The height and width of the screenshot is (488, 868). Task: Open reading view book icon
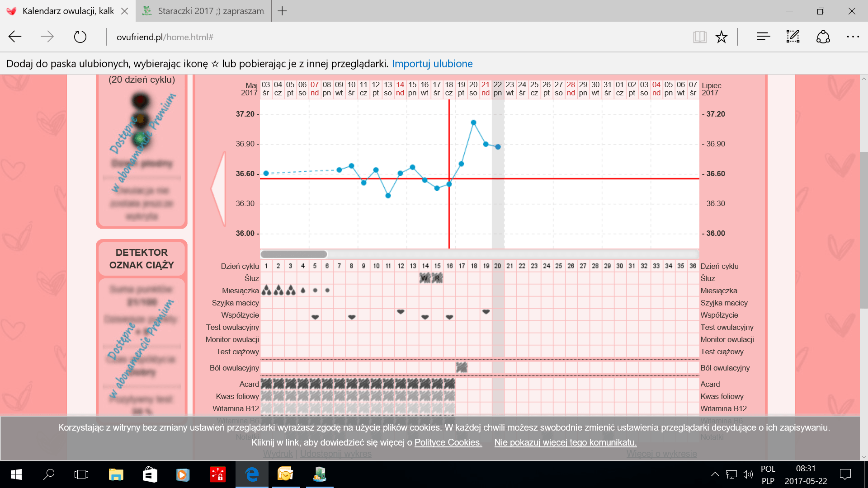pyautogui.click(x=699, y=37)
